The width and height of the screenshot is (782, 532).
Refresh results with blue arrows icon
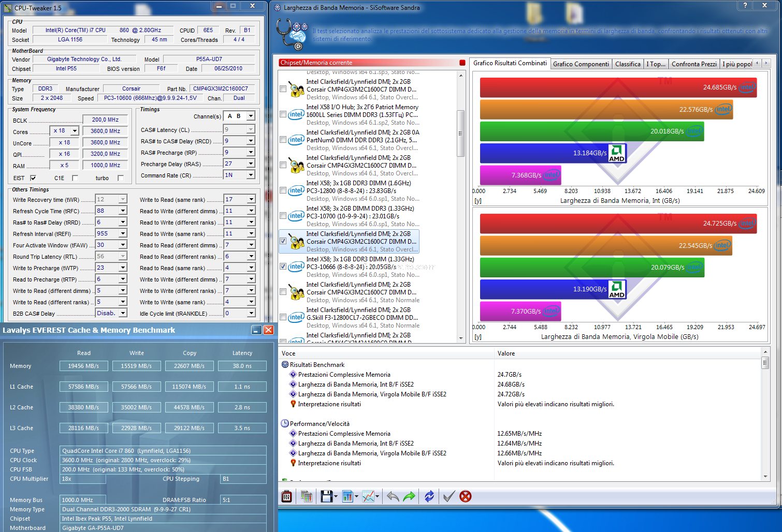pos(429,497)
